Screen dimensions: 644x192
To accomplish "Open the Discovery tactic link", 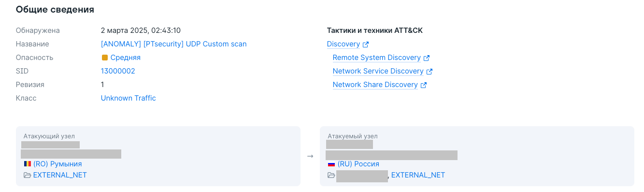I will [343, 44].
